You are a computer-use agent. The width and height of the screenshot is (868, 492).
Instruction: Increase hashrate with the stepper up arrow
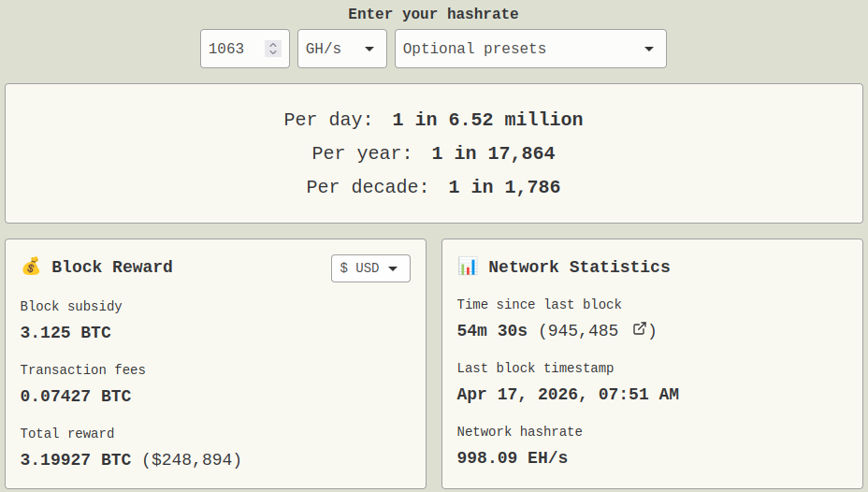tap(272, 44)
